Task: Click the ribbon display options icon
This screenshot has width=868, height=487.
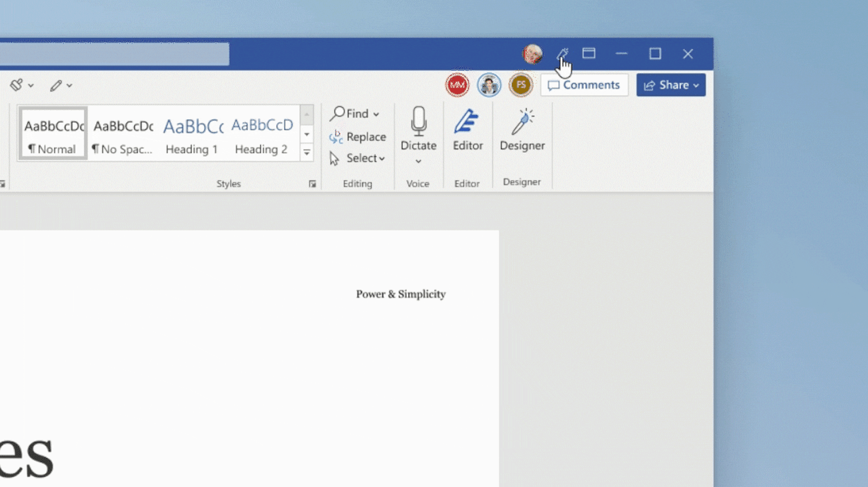Action: (x=589, y=53)
